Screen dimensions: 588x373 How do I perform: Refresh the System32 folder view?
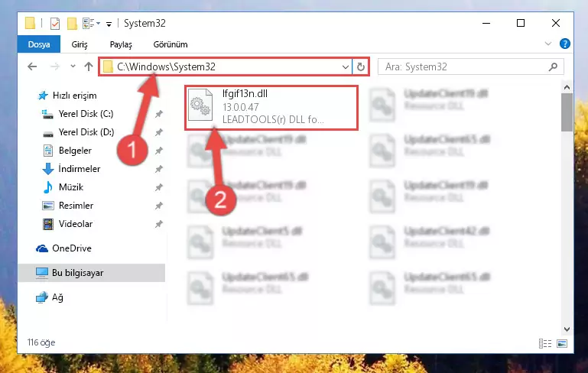361,67
